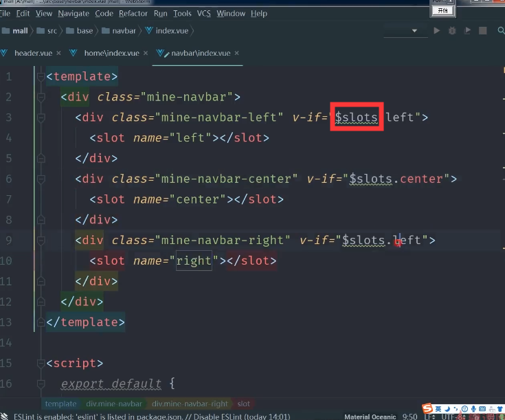Screen dimensions: 505x420
Task: Open the Navigate menu
Action: pos(74,14)
